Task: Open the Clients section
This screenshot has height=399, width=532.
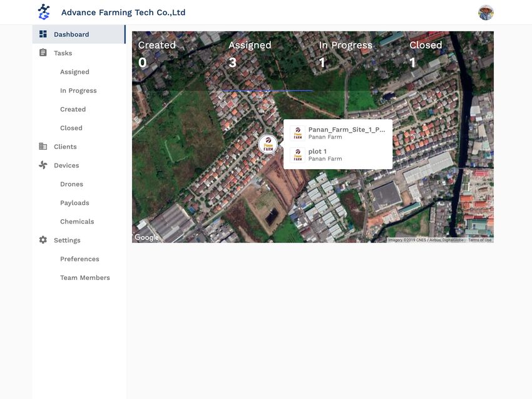Action: click(79, 147)
